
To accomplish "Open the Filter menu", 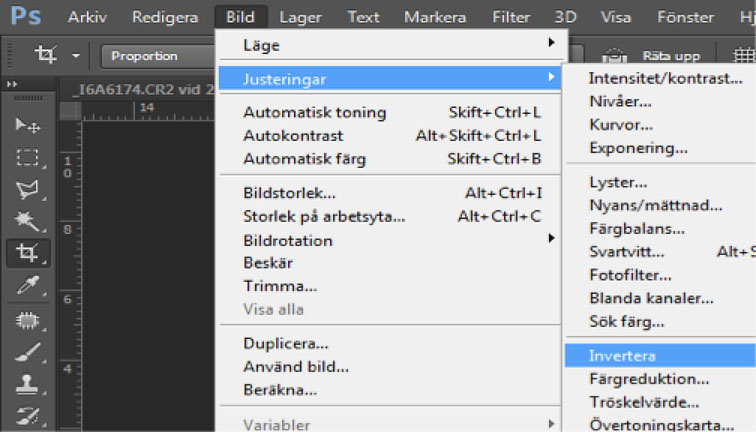I will click(511, 17).
